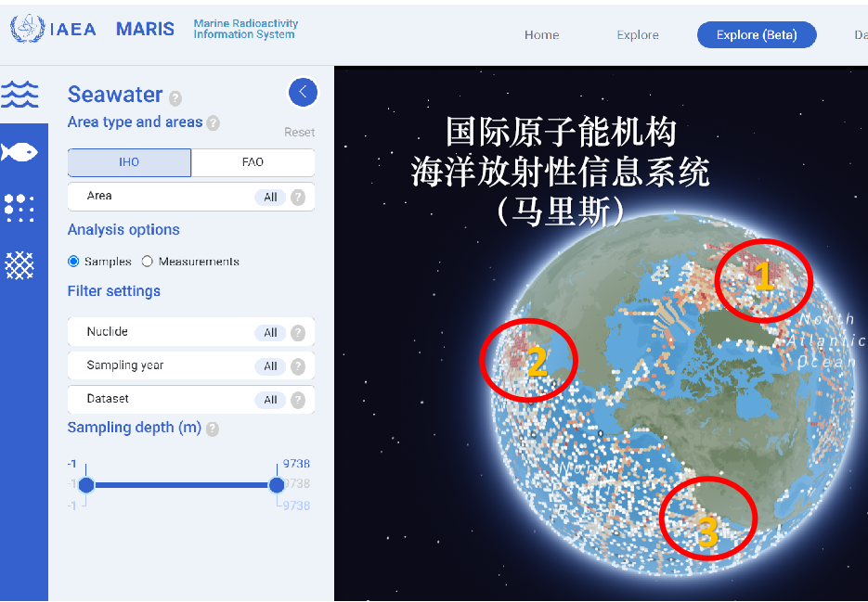The width and height of the screenshot is (868, 602).
Task: Click the IAEA logo emblem
Action: point(27,29)
